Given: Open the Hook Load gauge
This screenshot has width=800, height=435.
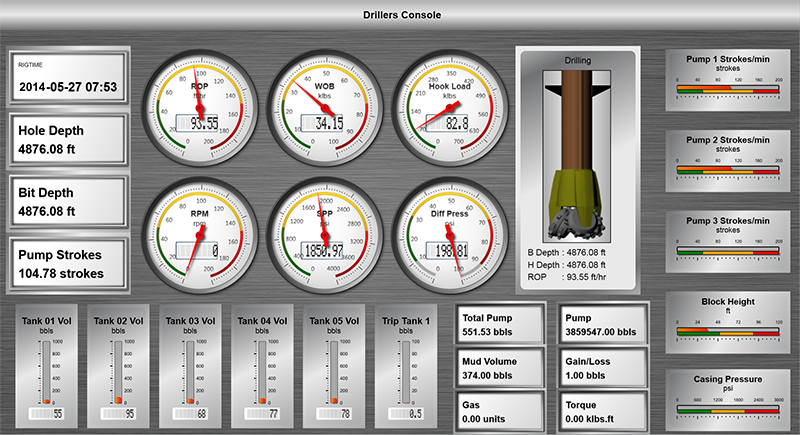Looking at the screenshot, I should tap(447, 106).
